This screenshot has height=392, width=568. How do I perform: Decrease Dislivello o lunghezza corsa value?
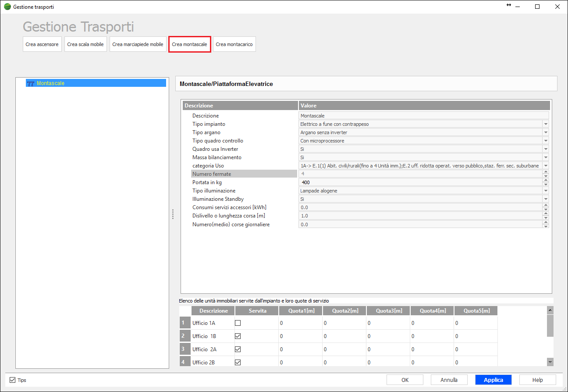click(546, 218)
